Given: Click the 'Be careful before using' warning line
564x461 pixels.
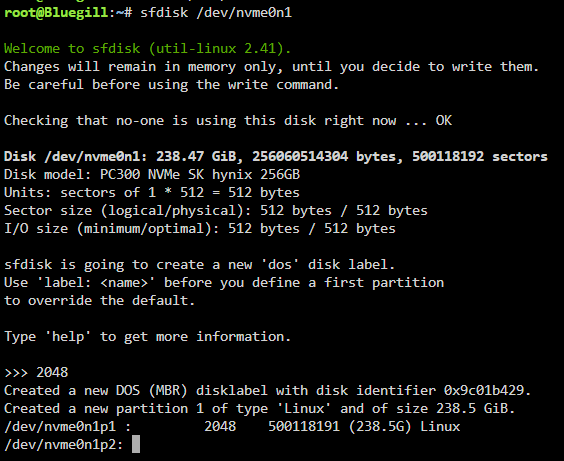Looking at the screenshot, I should pos(172,85).
